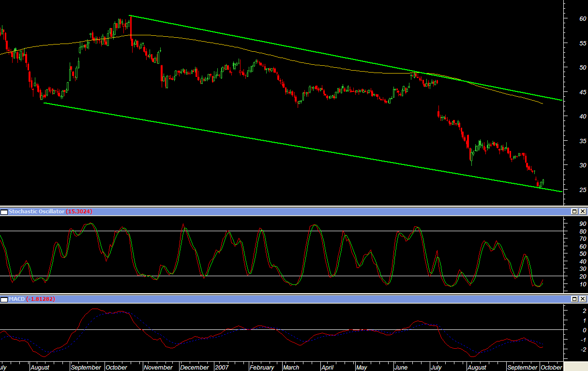Click the stochastic value (15.3024)

(x=79, y=211)
